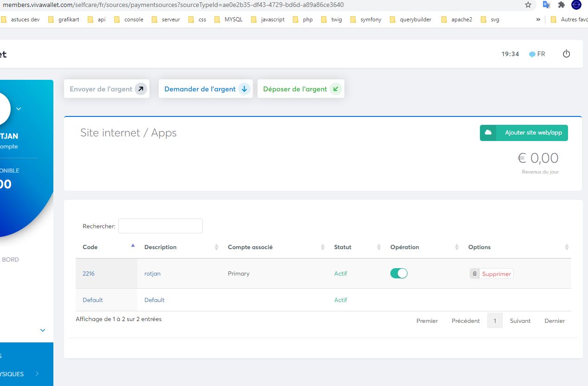Click the chevron at the bottom of the sidebar
The height and width of the screenshot is (386, 588).
click(42, 330)
